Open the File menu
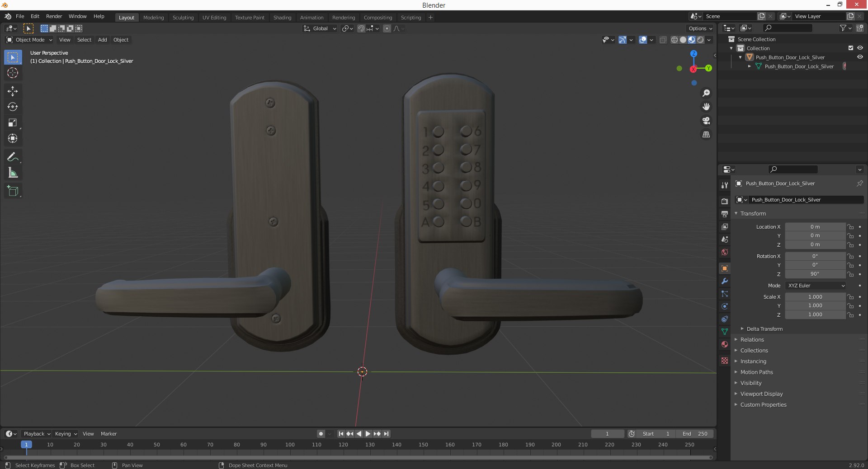Screen dimensions: 868x469 [20, 16]
